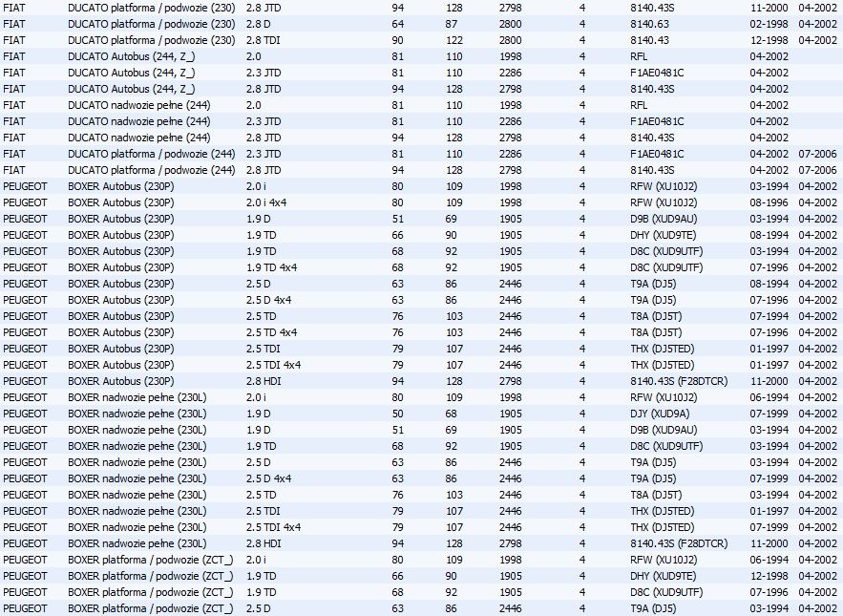Click 2.0 i in BOXER platforma / podwozie (ZCT_) row
The width and height of the screenshot is (843, 616).
point(256,560)
